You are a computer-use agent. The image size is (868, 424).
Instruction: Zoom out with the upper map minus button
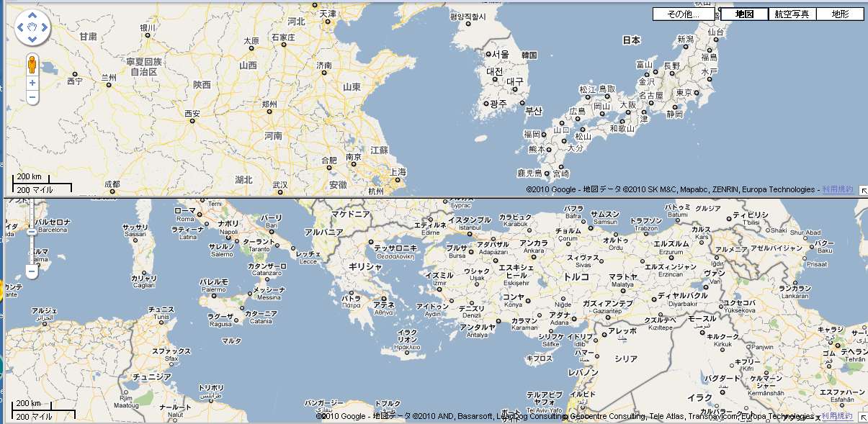point(32,96)
